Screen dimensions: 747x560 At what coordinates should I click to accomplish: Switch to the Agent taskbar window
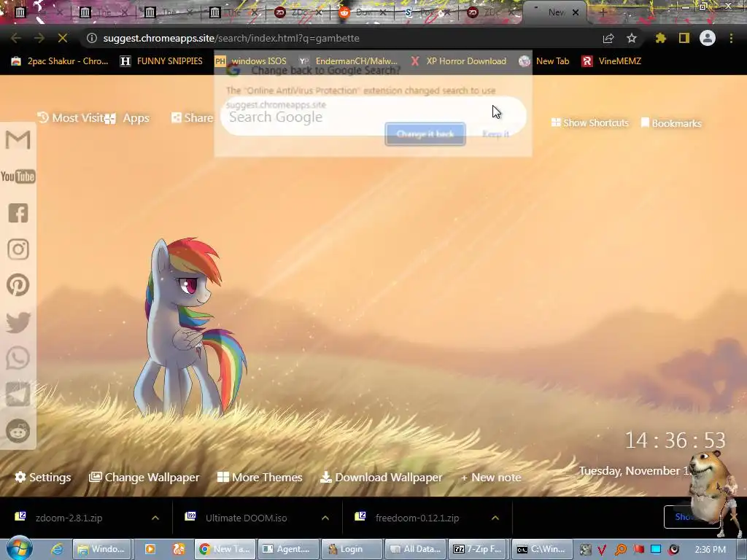tap(288, 549)
